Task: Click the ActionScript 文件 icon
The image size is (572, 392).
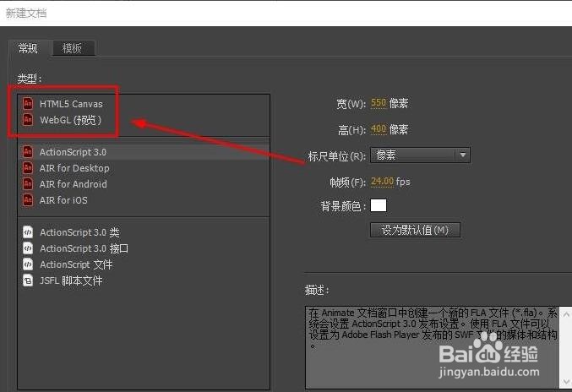Action: pyautogui.click(x=28, y=264)
